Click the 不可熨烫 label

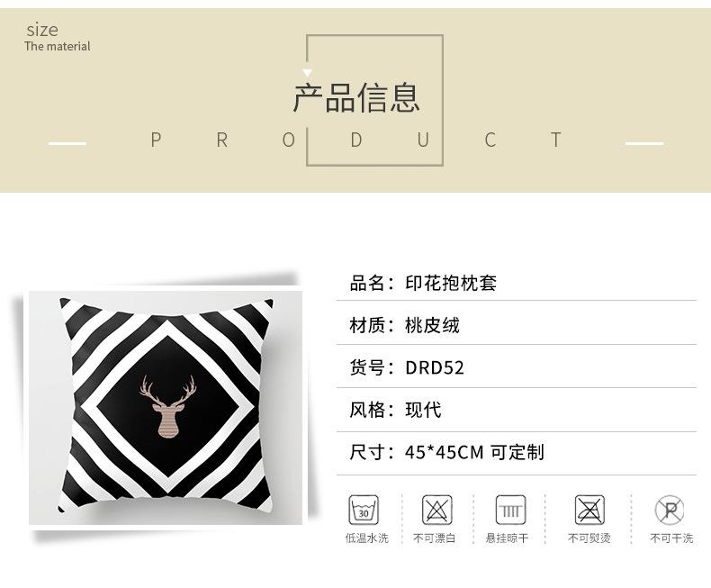589,538
